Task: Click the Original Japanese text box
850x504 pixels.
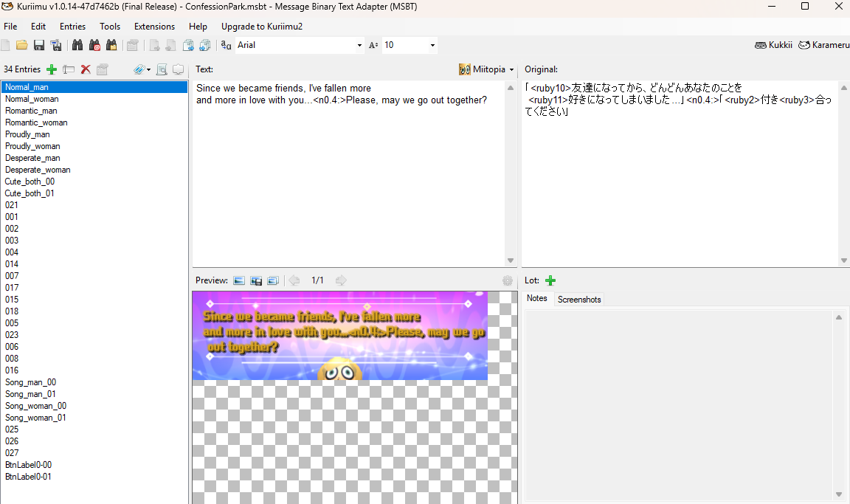Action: (x=680, y=173)
